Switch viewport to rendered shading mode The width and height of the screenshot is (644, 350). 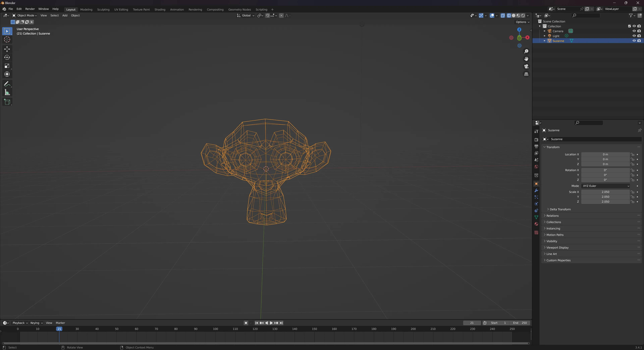[523, 15]
